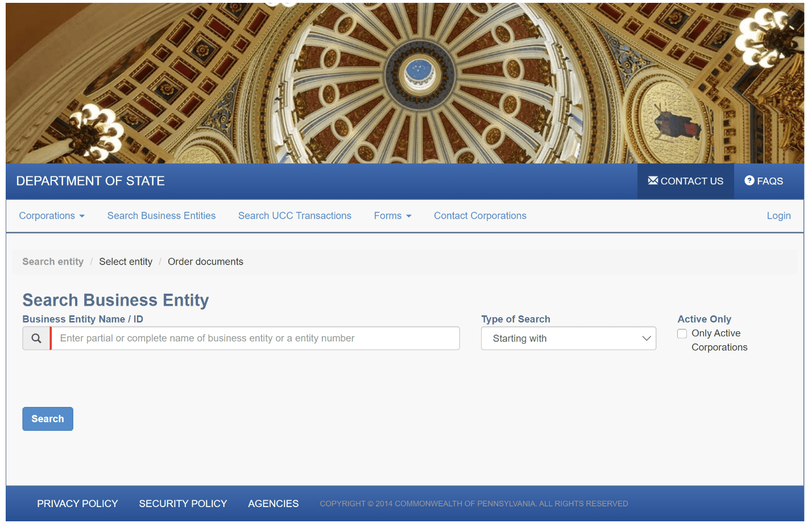Open Search Business Entities page
This screenshot has height=527, width=812.
click(x=161, y=216)
